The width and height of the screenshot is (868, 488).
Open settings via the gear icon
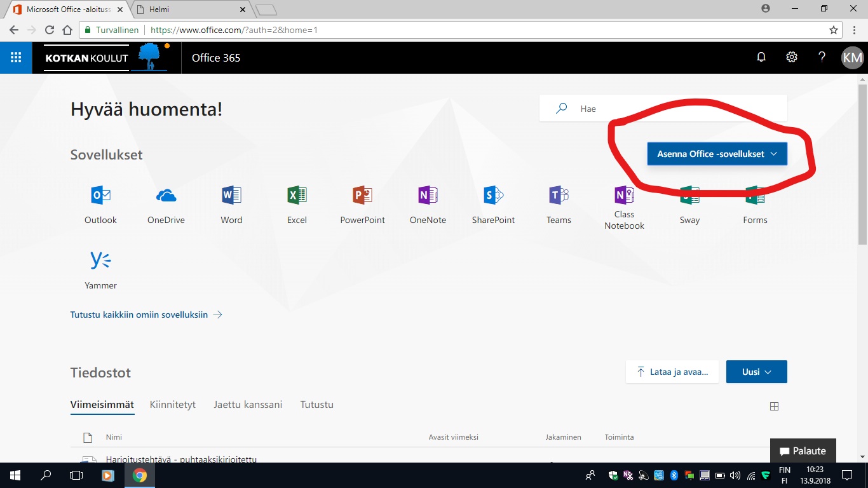[791, 58]
